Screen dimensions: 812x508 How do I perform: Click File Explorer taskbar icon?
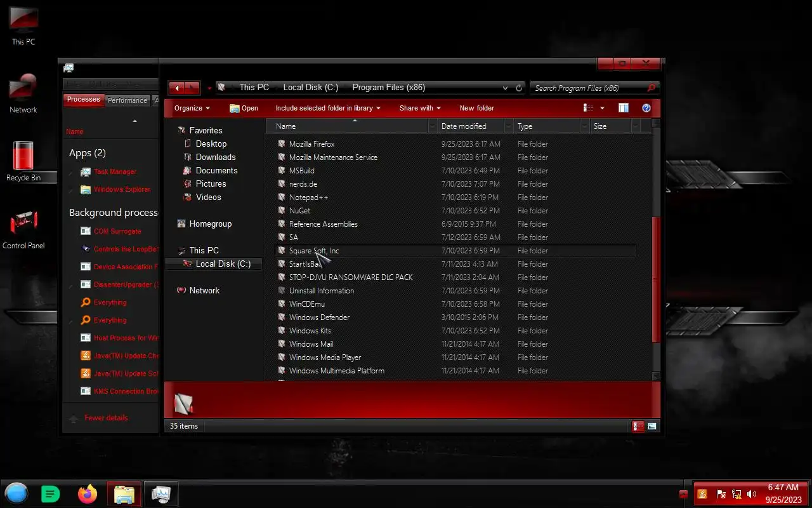(x=124, y=493)
